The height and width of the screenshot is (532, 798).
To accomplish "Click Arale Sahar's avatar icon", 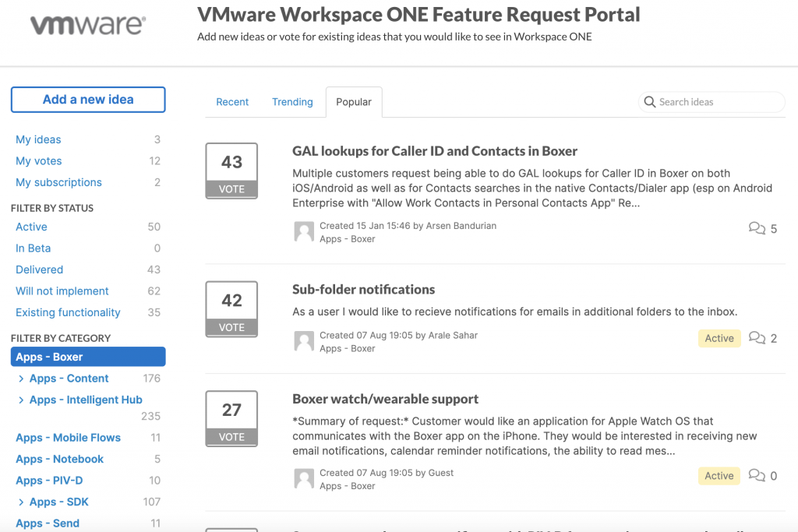I will tap(304, 341).
